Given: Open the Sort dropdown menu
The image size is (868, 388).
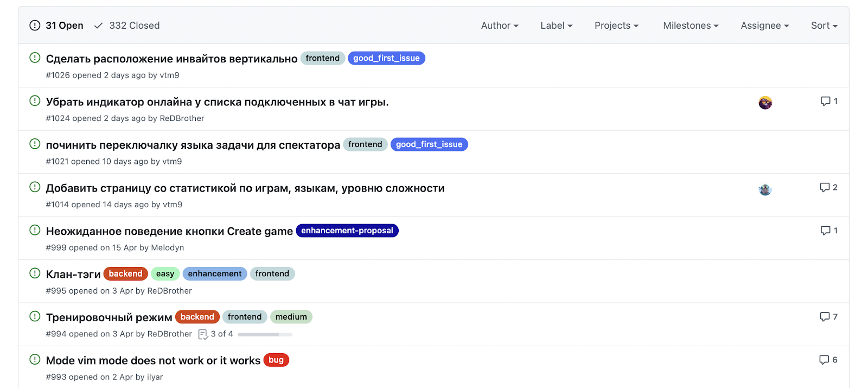Looking at the screenshot, I should [x=824, y=26].
